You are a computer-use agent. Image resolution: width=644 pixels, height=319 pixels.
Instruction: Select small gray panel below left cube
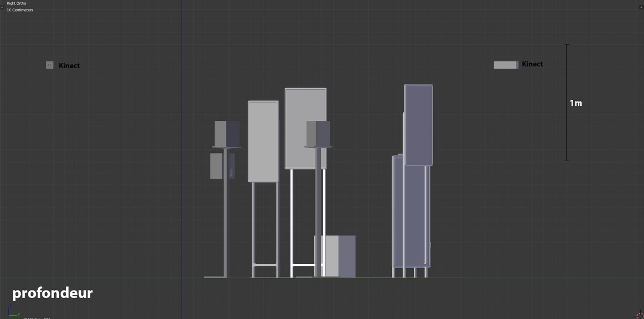216,166
